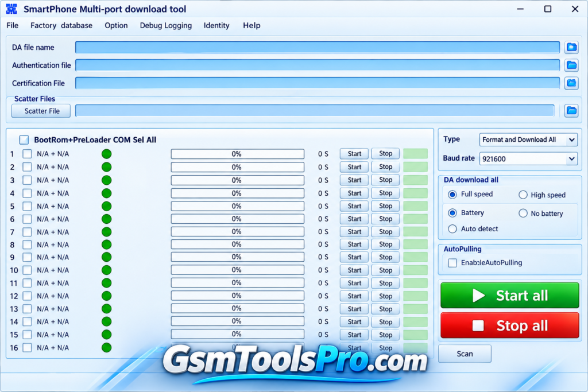Click the green status indicator for port 6
Screen dimensions: 588x392
(x=106, y=219)
